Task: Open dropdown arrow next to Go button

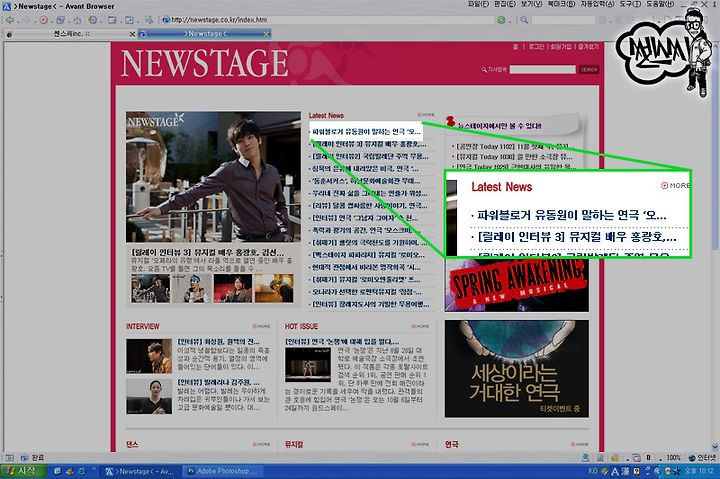Action: tap(510, 20)
